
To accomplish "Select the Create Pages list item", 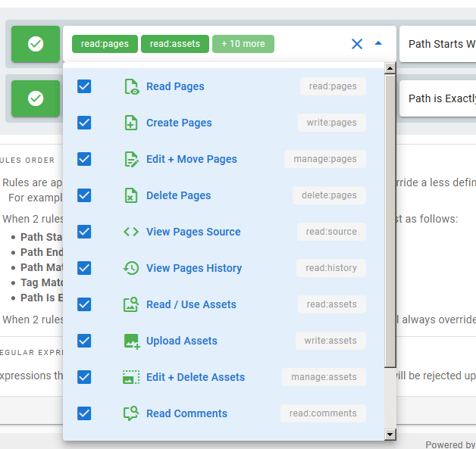I will tap(224, 123).
